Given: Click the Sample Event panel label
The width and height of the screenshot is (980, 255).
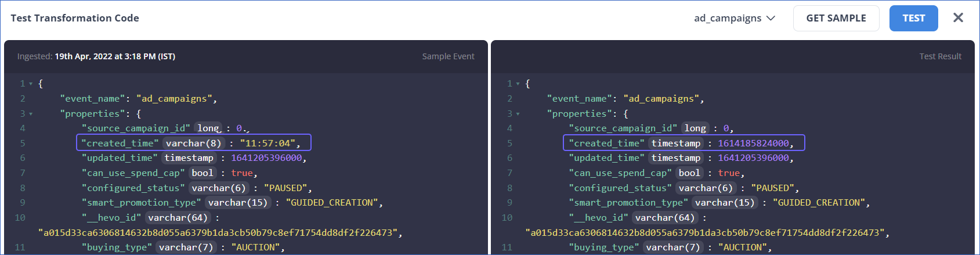Looking at the screenshot, I should click(448, 56).
